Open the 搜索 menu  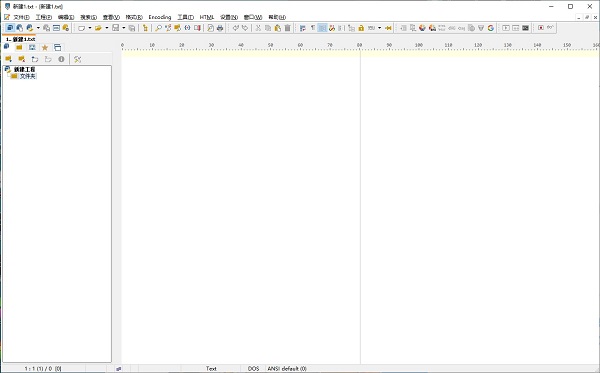(x=88, y=17)
